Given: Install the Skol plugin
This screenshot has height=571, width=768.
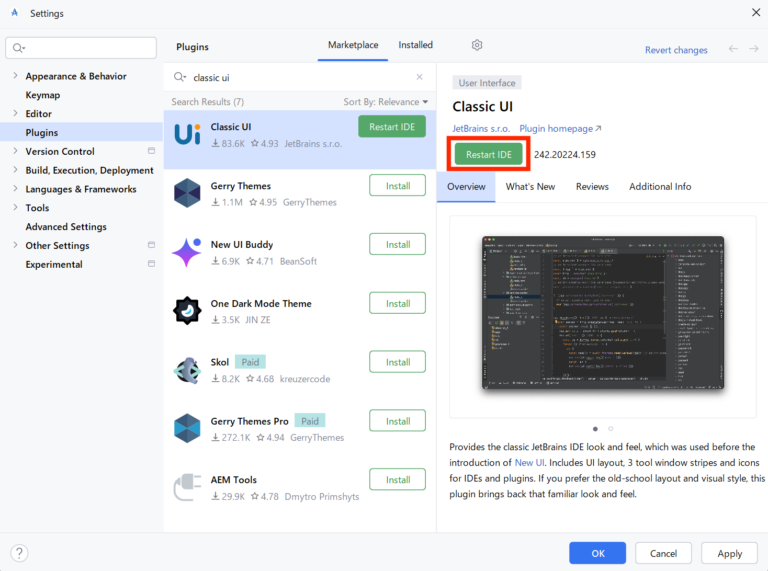Looking at the screenshot, I should 397,362.
